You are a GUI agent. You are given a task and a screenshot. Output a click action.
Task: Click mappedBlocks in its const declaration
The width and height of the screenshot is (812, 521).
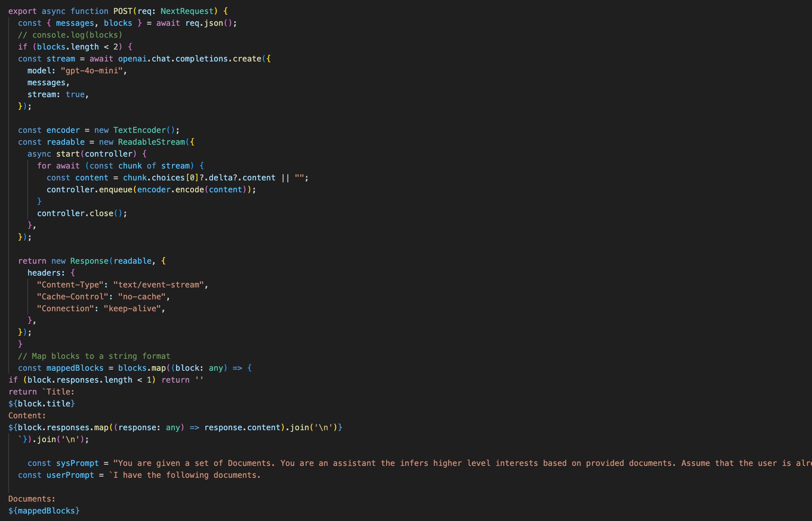[x=75, y=368]
